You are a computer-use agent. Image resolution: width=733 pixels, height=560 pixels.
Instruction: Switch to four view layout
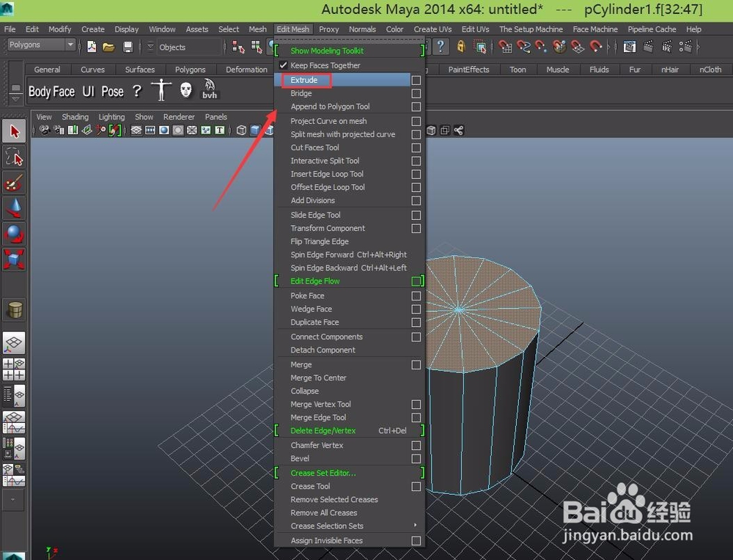tap(14, 369)
